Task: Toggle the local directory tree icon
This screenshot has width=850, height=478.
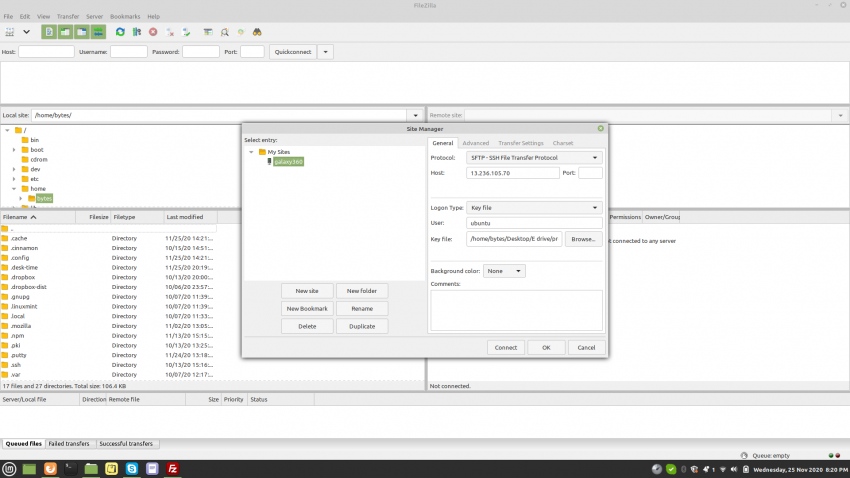Action: (x=66, y=32)
